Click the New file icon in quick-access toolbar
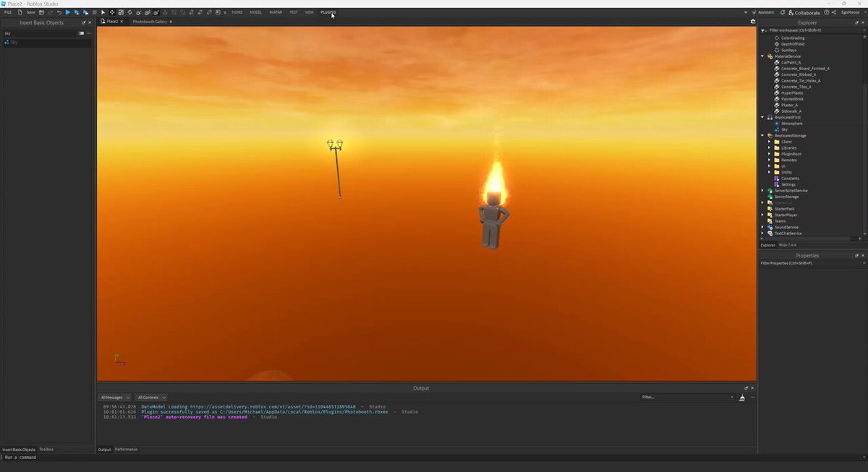 [20, 12]
